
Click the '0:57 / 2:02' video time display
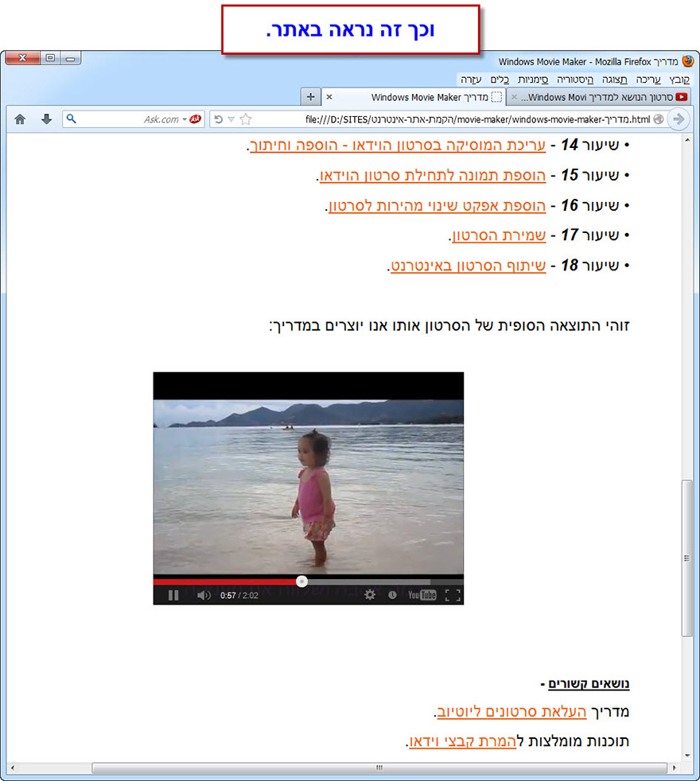[239, 595]
